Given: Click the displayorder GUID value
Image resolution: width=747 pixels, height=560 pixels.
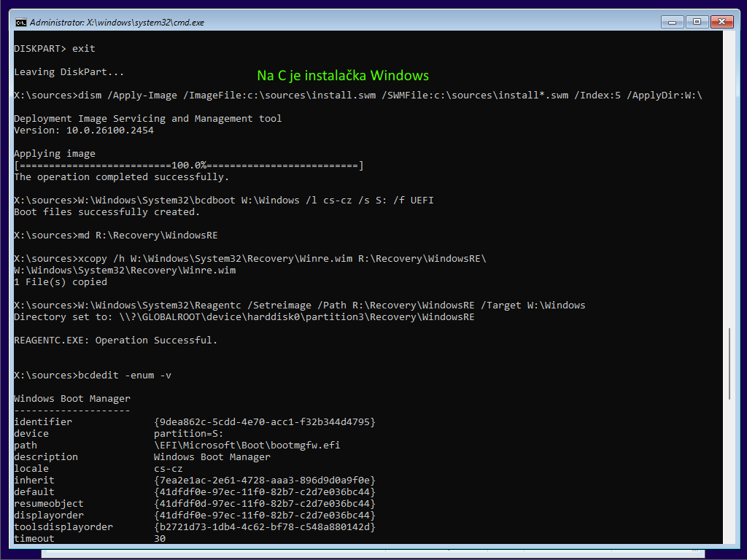Looking at the screenshot, I should (x=265, y=516).
